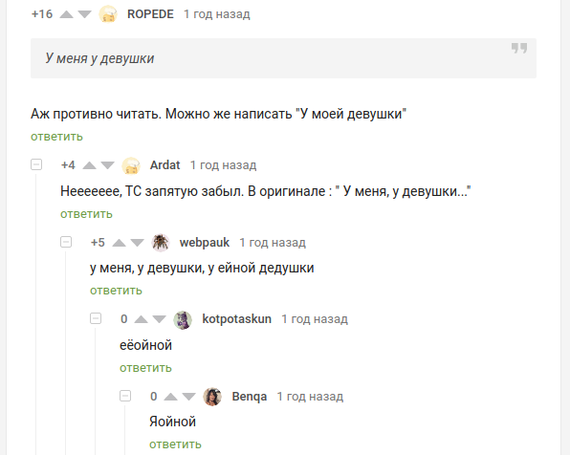Image resolution: width=570 pixels, height=455 pixels.
Task: Open webpauk's spider avatar
Action: pyautogui.click(x=160, y=242)
